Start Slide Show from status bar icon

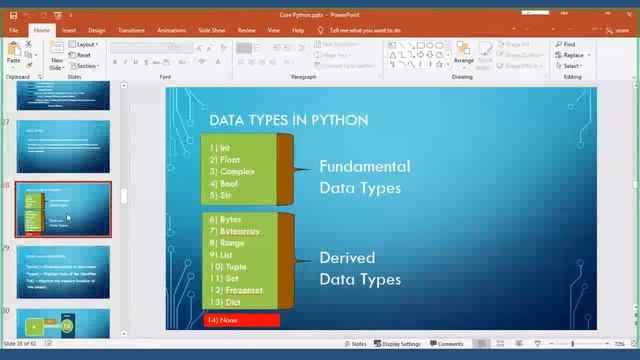[x=537, y=344]
